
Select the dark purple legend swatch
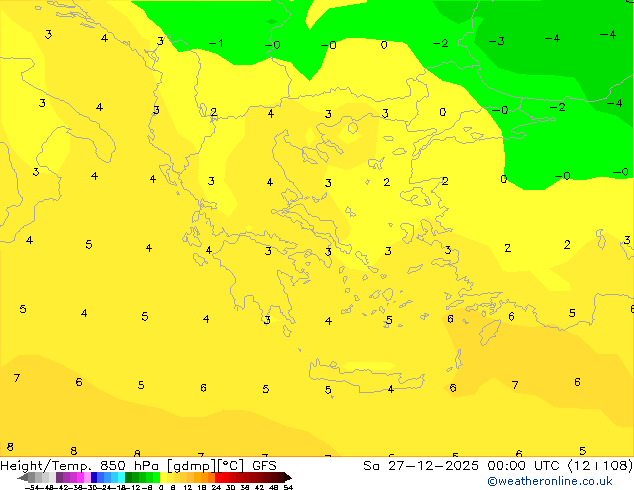pyautogui.click(x=59, y=478)
